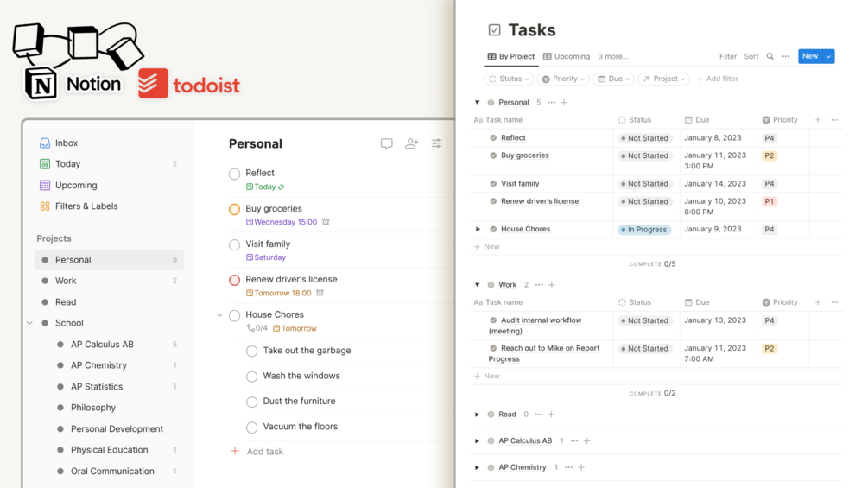Screen dimensions: 868x488
Task: Click the Notion search magnifier icon
Action: point(770,56)
